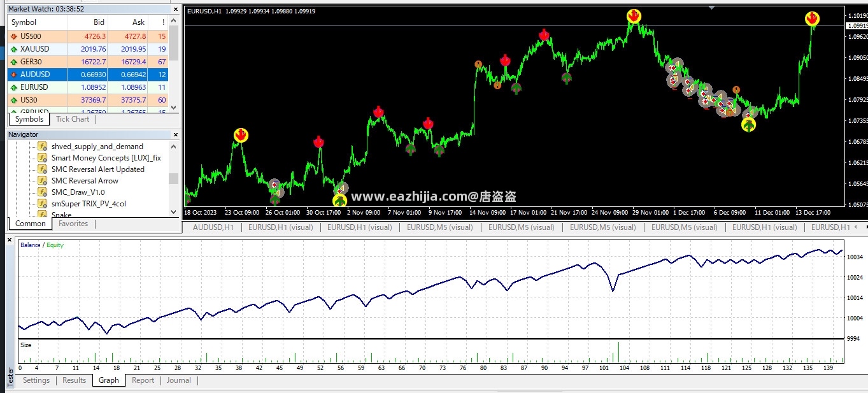This screenshot has height=393, width=868.
Task: Select the US500 symbol row
Action: [88, 36]
